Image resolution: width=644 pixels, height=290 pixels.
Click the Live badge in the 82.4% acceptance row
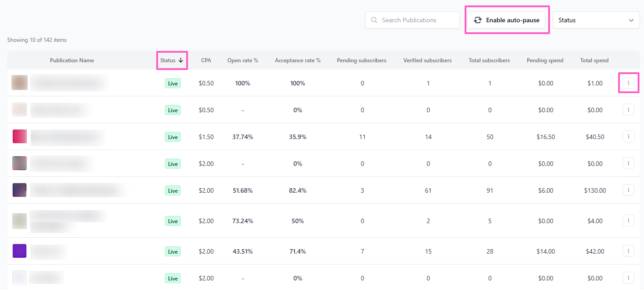click(173, 190)
